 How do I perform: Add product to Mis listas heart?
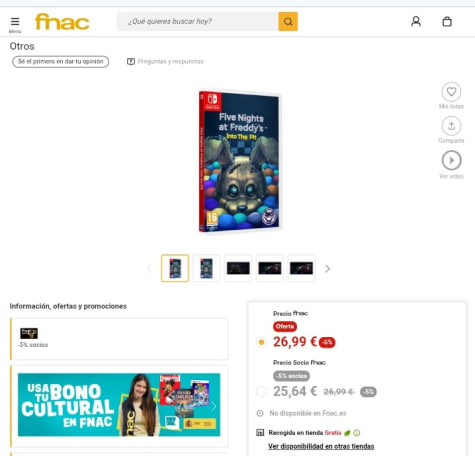coord(451,92)
